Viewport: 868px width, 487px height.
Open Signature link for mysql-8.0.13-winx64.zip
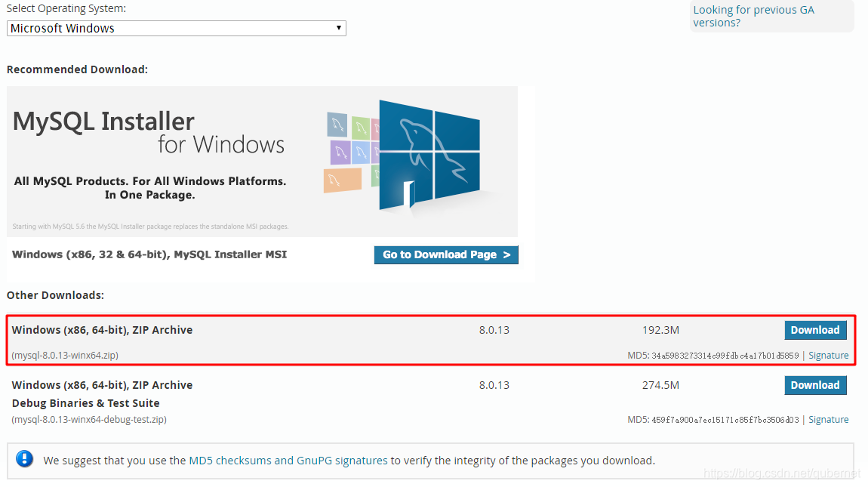pyautogui.click(x=828, y=356)
